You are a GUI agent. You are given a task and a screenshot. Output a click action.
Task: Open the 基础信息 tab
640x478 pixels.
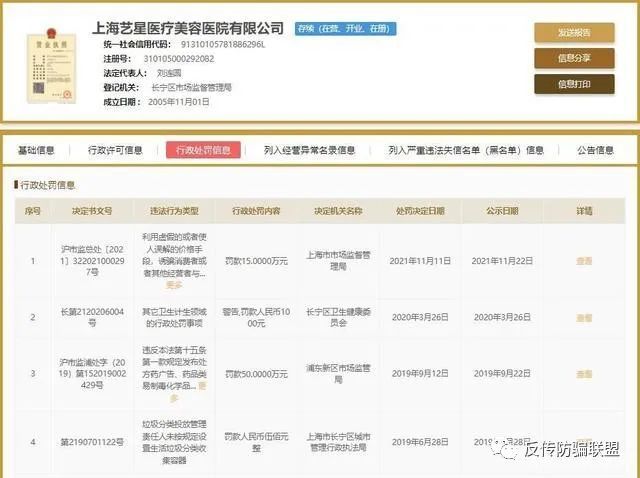(36, 150)
